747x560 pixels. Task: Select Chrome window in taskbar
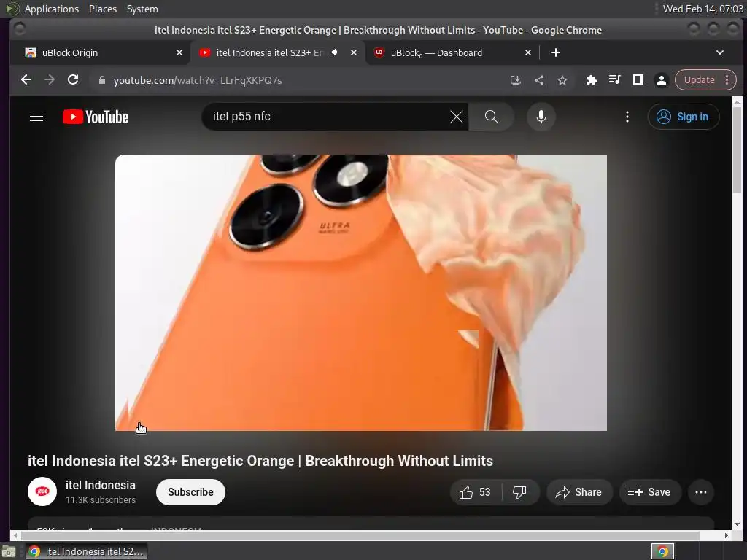(86, 551)
